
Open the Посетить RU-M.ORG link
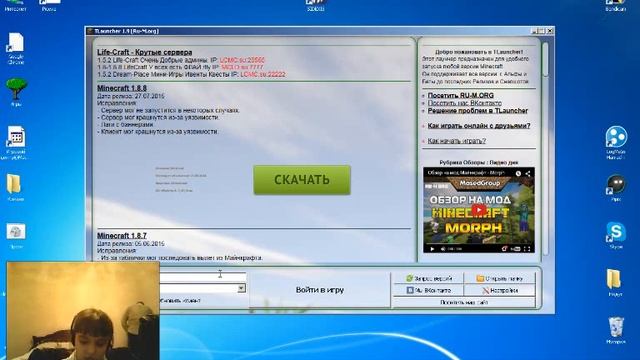460,96
